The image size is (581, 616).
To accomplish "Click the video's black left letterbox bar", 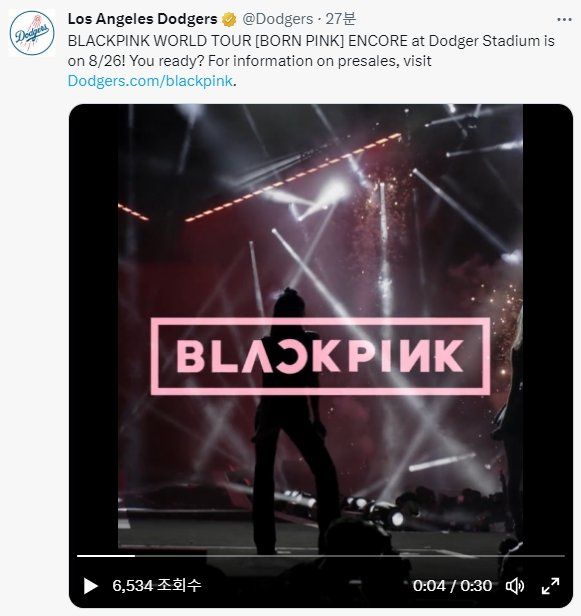I will click(94, 326).
